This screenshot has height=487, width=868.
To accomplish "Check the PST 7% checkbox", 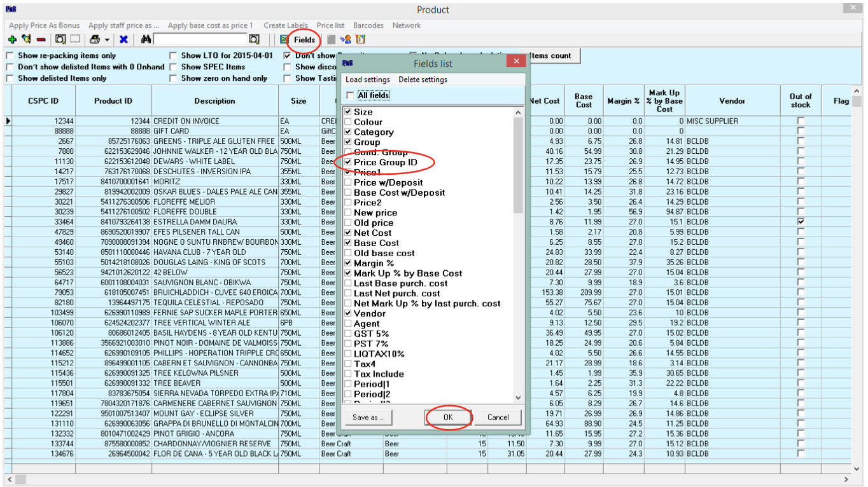I will 347,344.
